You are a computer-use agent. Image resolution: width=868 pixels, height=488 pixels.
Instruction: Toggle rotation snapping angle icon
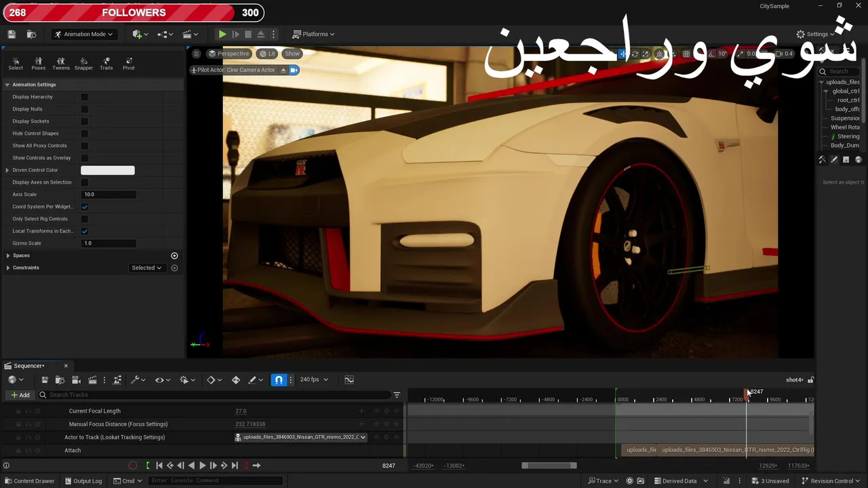coord(710,54)
